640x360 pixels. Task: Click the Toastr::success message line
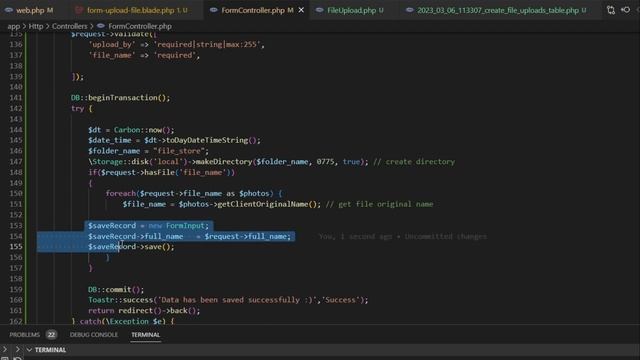click(x=228, y=300)
